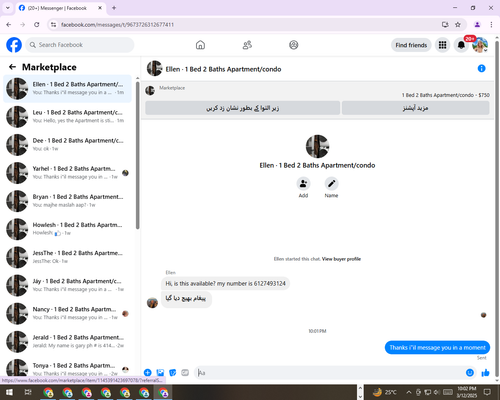Open the tab search dropdown
Image resolution: width=500 pixels, height=400 pixels.
tap(8, 8)
